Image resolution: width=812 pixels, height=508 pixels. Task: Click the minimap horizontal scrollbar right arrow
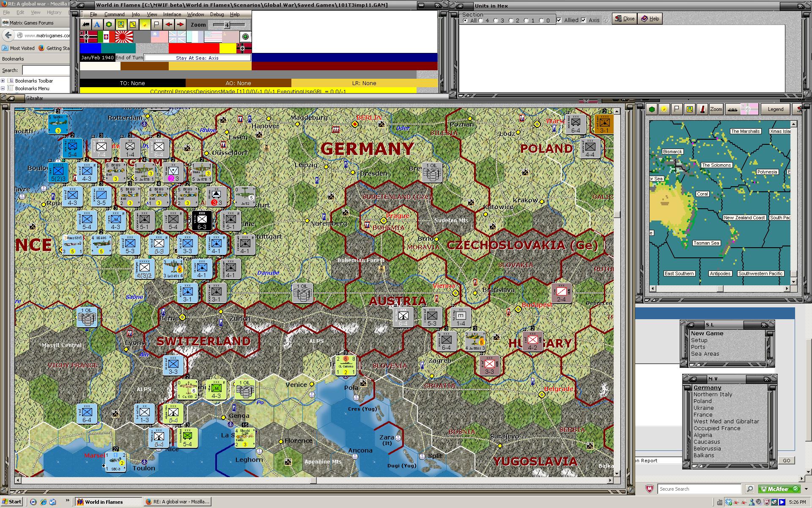pyautogui.click(x=787, y=289)
